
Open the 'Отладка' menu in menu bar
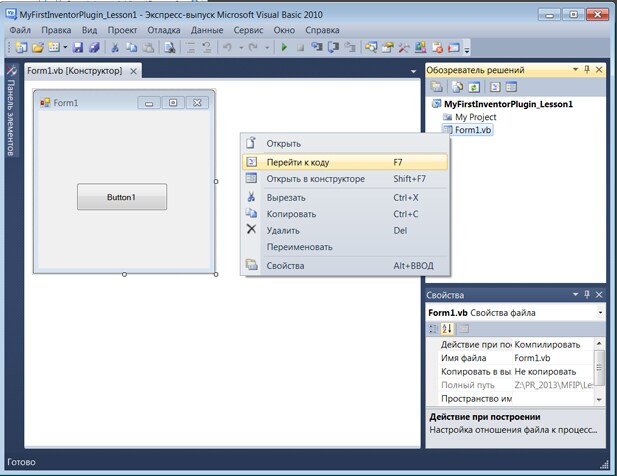163,30
